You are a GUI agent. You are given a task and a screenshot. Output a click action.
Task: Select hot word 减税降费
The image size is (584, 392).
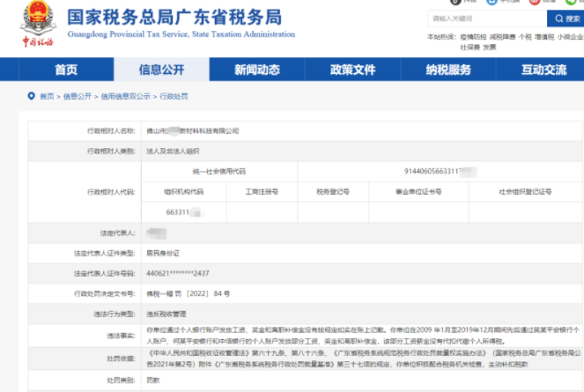tap(502, 37)
